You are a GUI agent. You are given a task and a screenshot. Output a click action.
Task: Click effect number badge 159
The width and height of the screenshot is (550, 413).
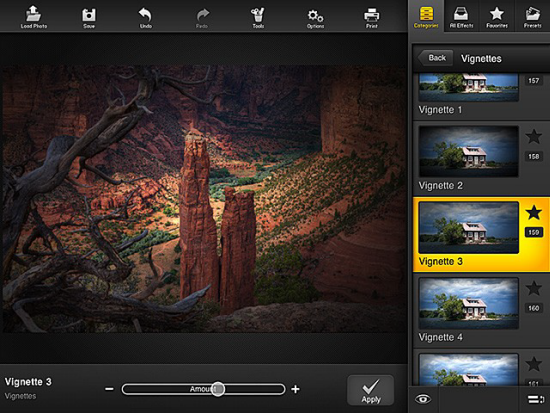tap(534, 232)
